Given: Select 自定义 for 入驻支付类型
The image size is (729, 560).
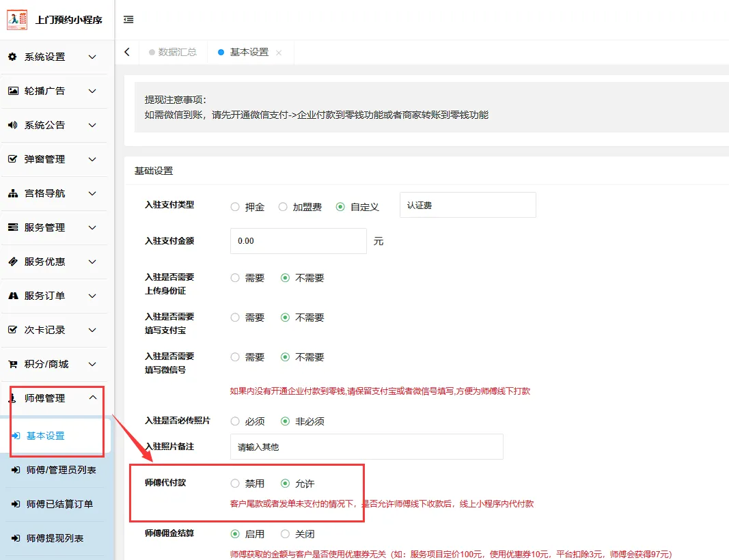Looking at the screenshot, I should (x=340, y=207).
